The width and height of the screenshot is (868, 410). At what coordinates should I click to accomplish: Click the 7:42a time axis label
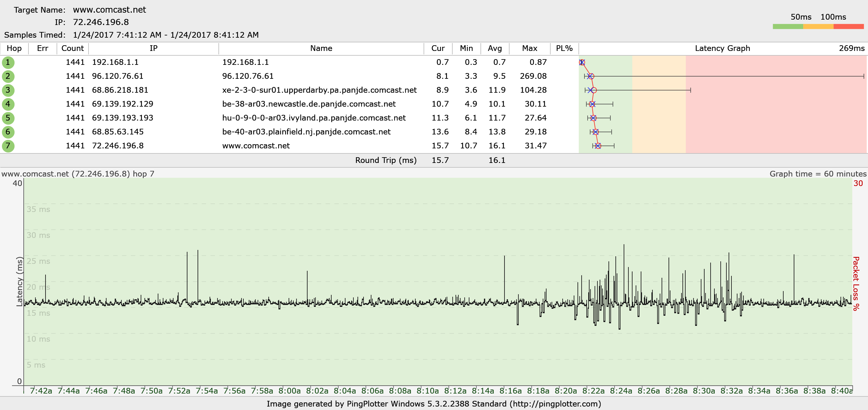(x=41, y=391)
